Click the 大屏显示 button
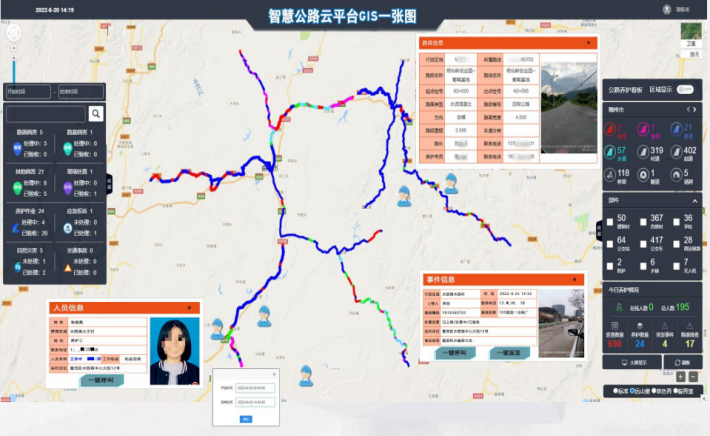This screenshot has width=710, height=436. [x=632, y=363]
